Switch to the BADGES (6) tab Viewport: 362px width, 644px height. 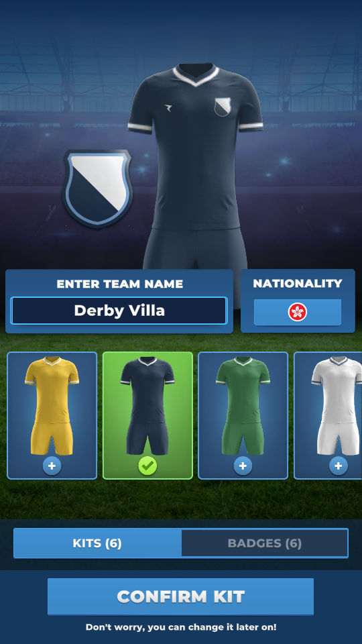265,543
